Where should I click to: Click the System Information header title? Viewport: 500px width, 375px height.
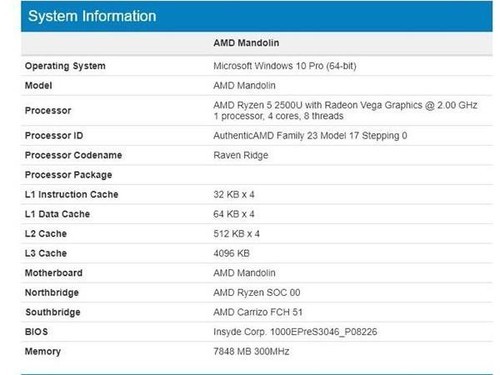point(92,16)
